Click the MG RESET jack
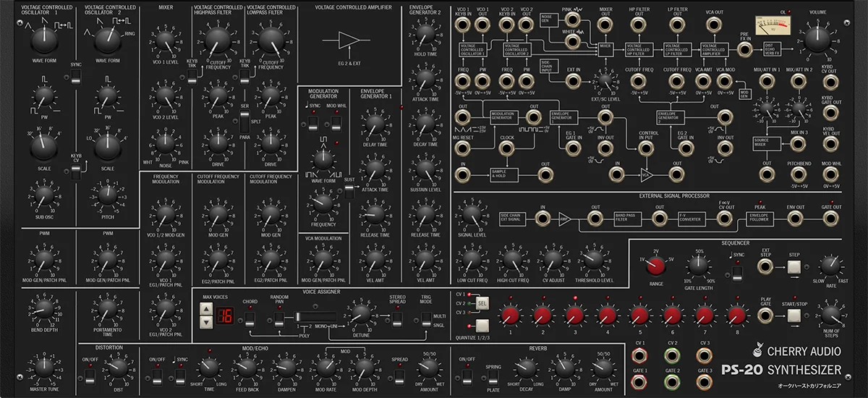Image resolution: width=868 pixels, height=398 pixels. click(463, 150)
